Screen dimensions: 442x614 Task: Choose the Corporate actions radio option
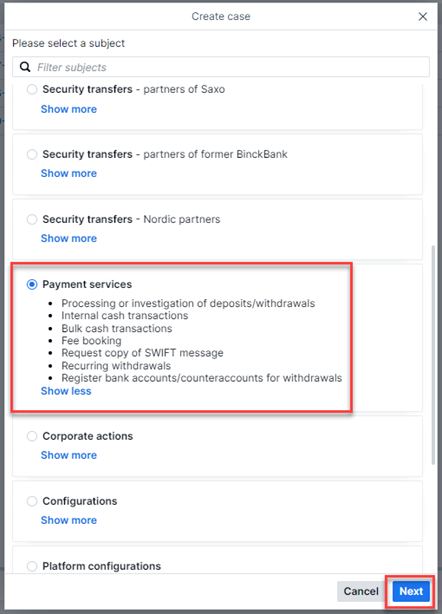(32, 436)
